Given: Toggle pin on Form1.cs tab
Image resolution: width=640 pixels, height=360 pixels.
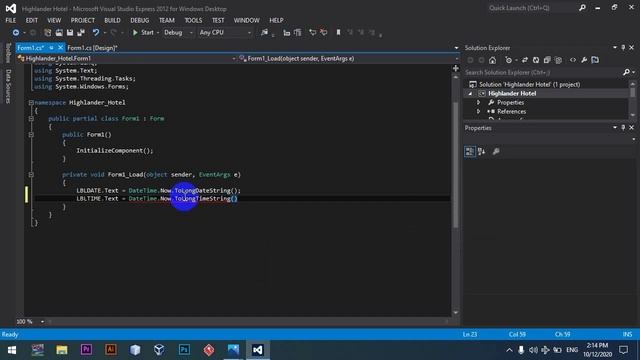Looking at the screenshot, I should coord(51,48).
